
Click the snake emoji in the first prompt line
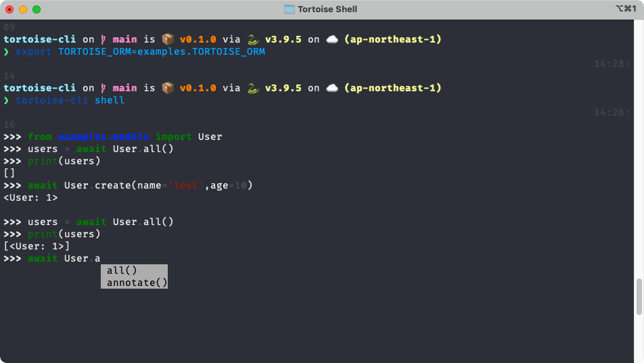pos(252,39)
